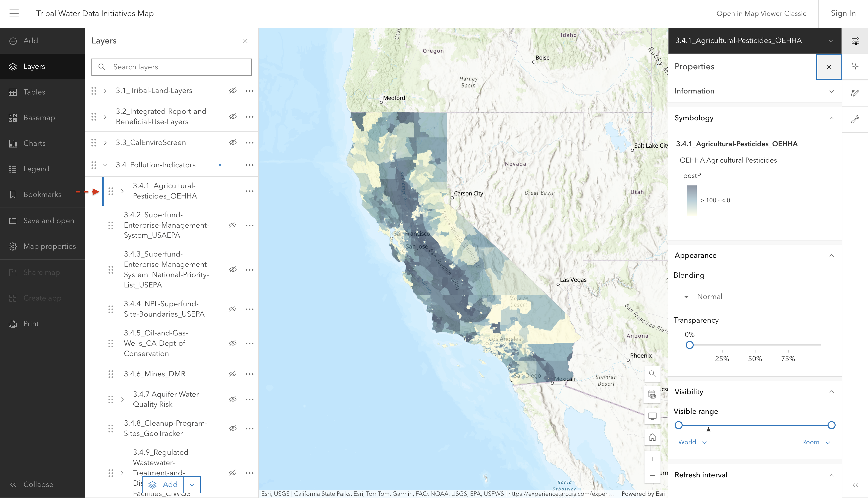Click drag handle of 3.4.6_Mines_DMR
Screen dimensions: 868x498
point(111,374)
